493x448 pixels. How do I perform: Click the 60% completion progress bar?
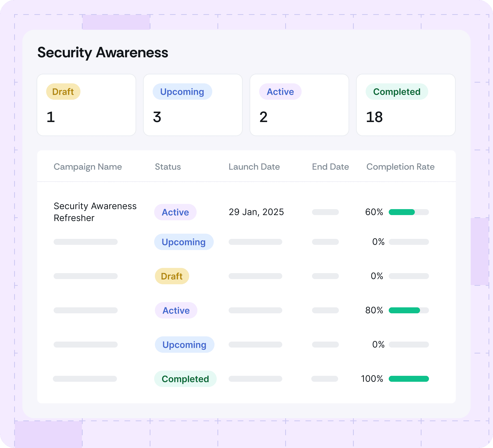pyautogui.click(x=409, y=212)
